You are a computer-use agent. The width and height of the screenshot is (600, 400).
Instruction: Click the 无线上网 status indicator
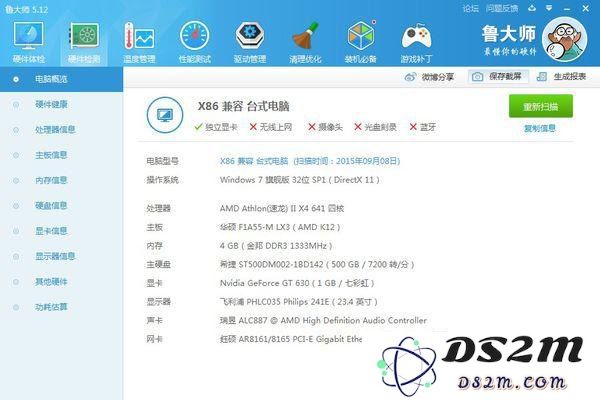pos(271,127)
